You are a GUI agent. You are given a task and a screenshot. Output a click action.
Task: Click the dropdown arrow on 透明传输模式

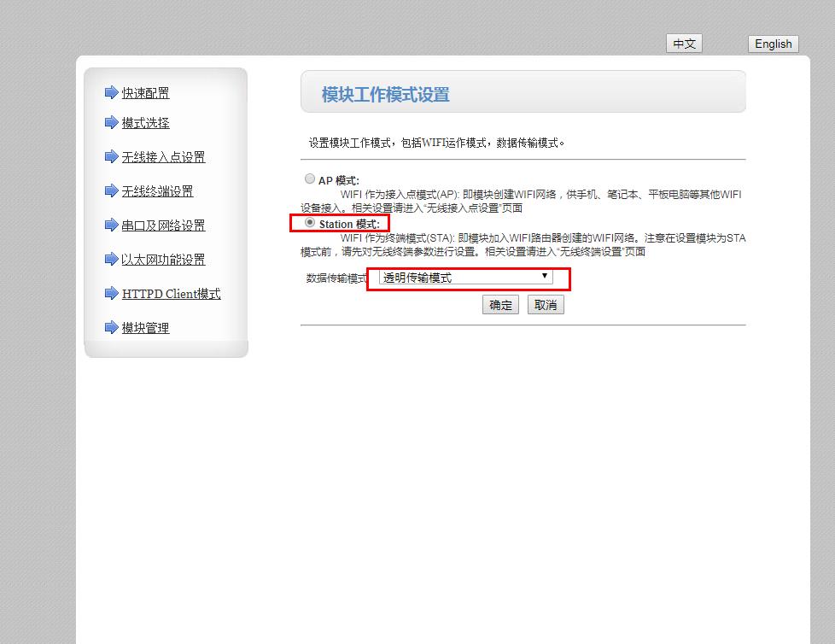[544, 277]
